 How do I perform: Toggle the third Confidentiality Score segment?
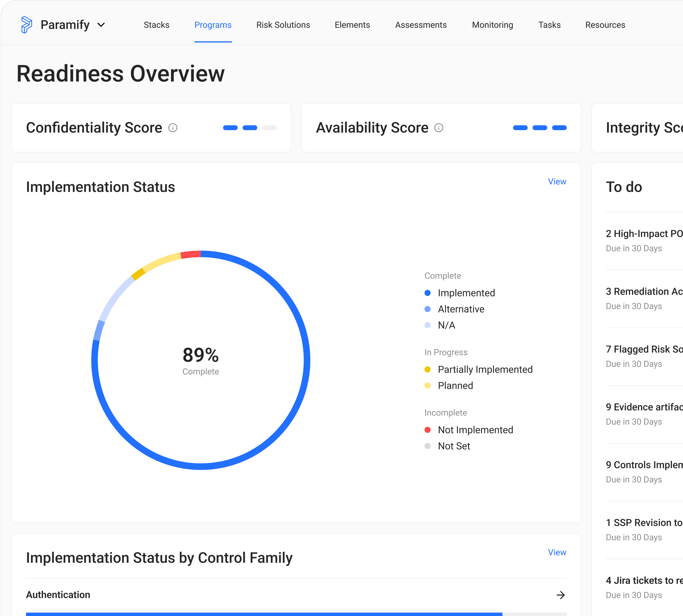[x=270, y=128]
